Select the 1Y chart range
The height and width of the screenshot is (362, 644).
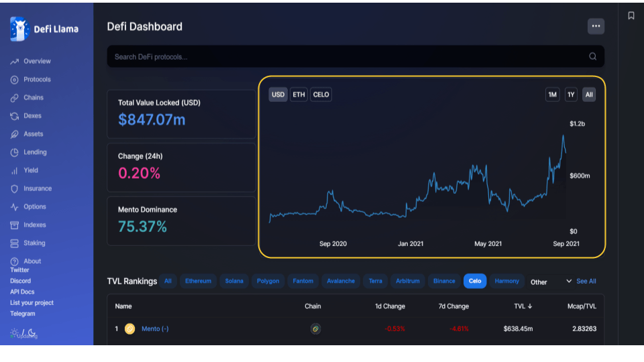pyautogui.click(x=571, y=95)
